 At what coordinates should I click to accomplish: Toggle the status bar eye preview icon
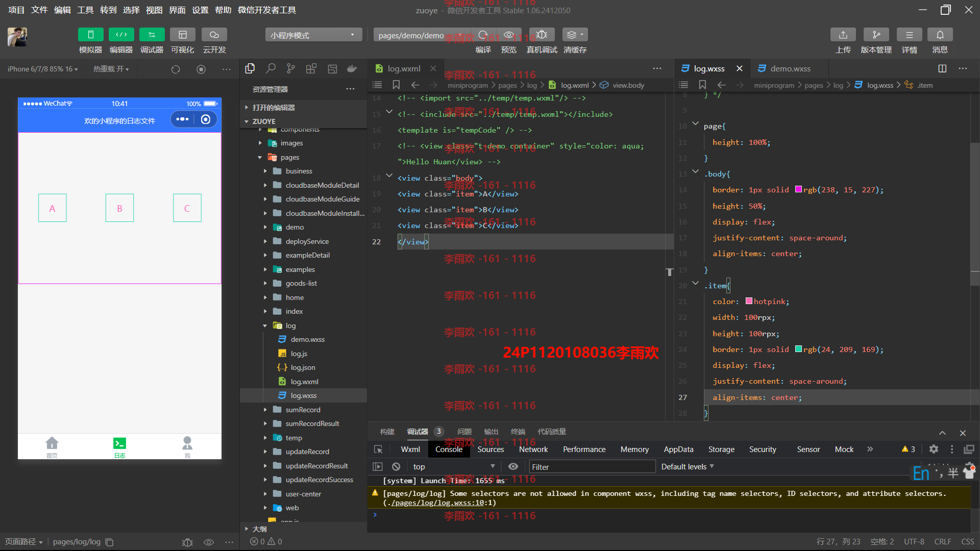point(209,542)
